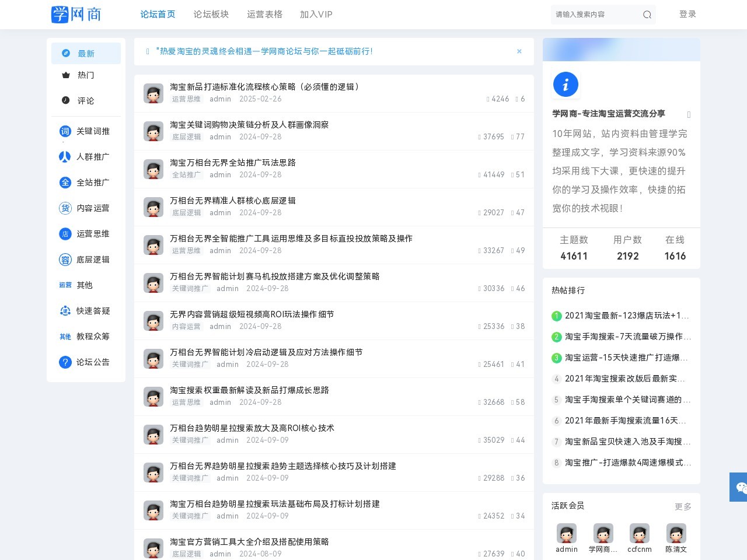Open the 热门 section icon

point(65,75)
